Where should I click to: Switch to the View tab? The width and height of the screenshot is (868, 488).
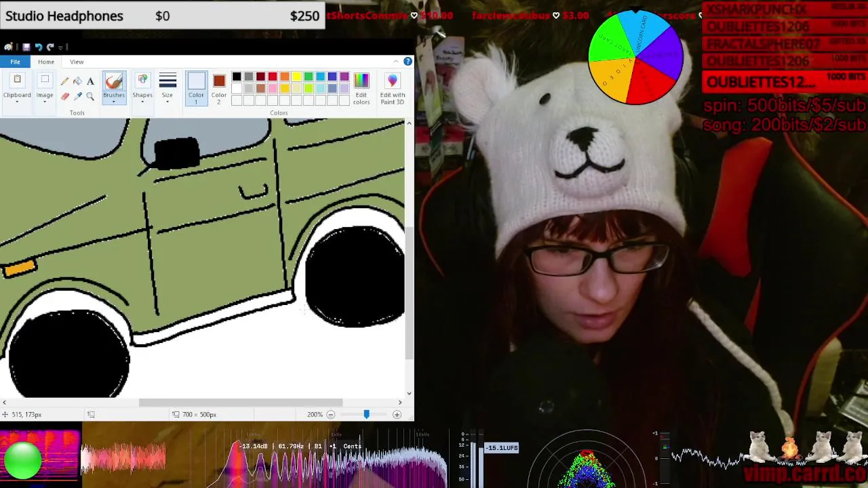click(77, 62)
